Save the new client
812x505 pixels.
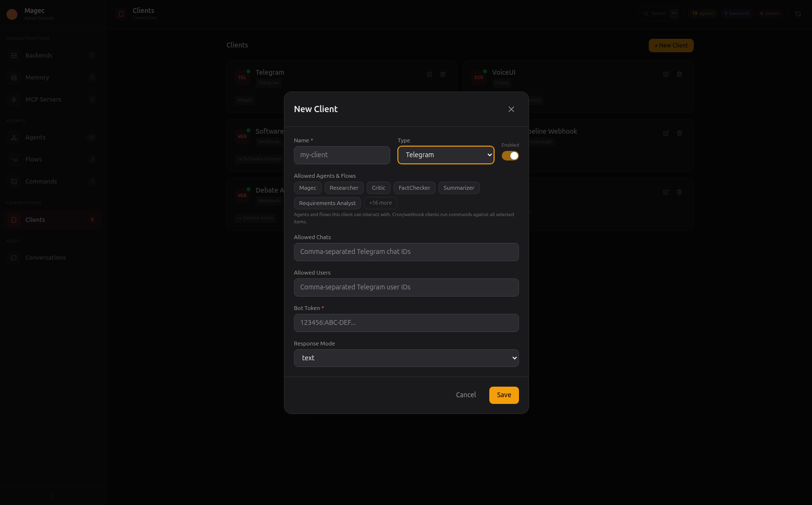pyautogui.click(x=504, y=395)
